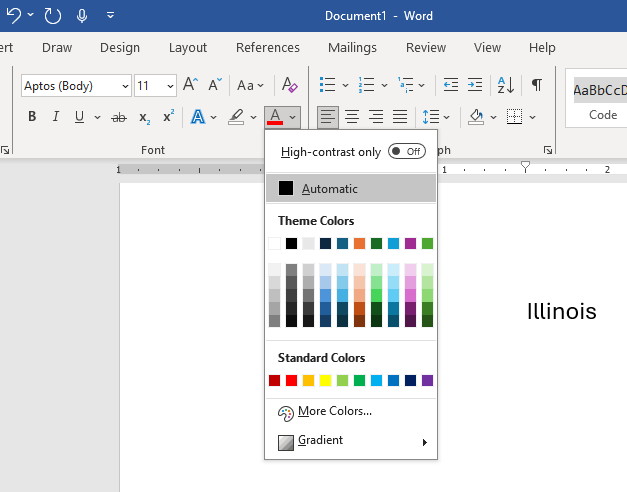Switch to the Mailings tab
The height and width of the screenshot is (492, 627).
click(352, 47)
